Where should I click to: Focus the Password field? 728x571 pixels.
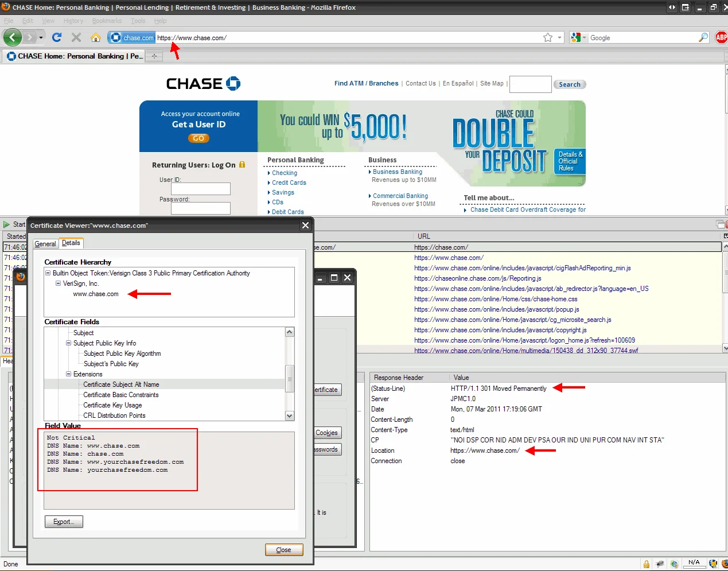tap(200, 208)
